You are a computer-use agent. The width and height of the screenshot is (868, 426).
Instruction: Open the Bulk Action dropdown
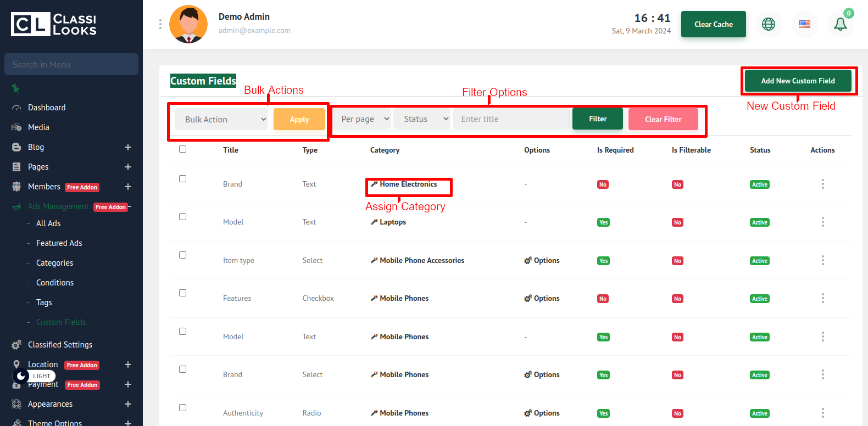pyautogui.click(x=221, y=119)
